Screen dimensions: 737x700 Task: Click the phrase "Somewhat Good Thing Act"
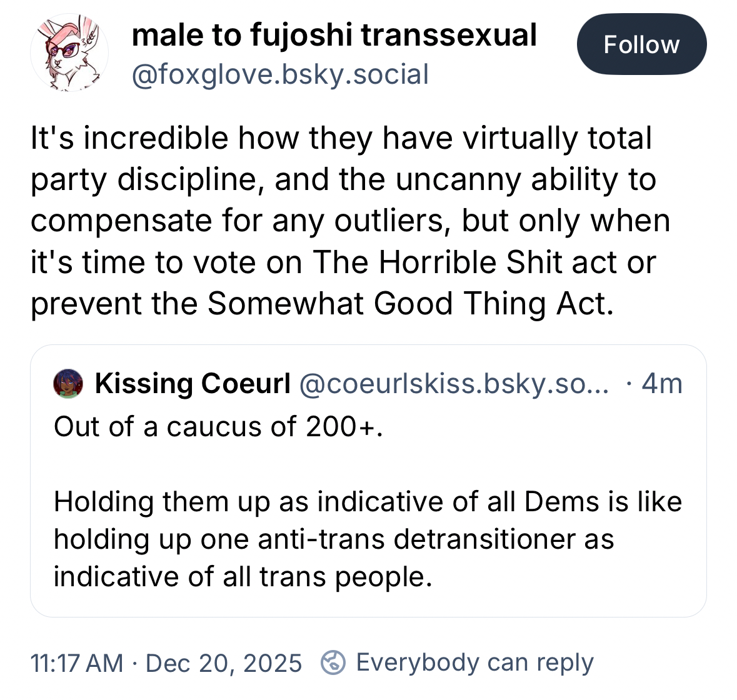coord(411,304)
